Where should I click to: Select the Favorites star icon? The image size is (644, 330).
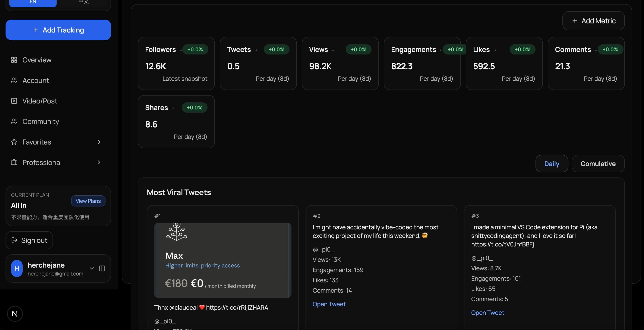click(x=14, y=142)
